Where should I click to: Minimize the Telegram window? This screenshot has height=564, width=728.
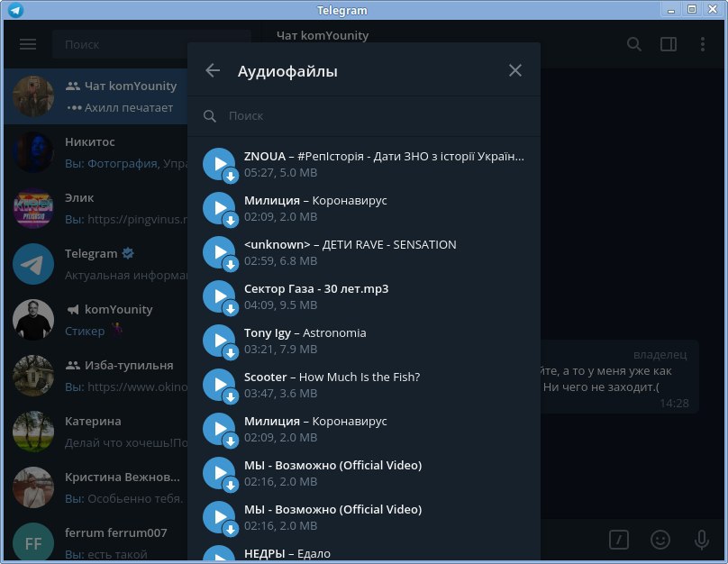click(671, 10)
